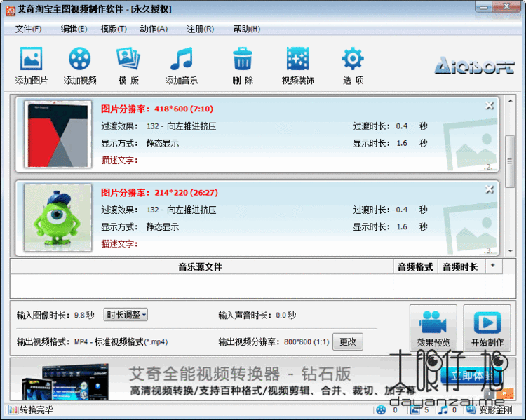Click the 输出视频格式 MP4 value text
The image size is (526, 420).
121,342
